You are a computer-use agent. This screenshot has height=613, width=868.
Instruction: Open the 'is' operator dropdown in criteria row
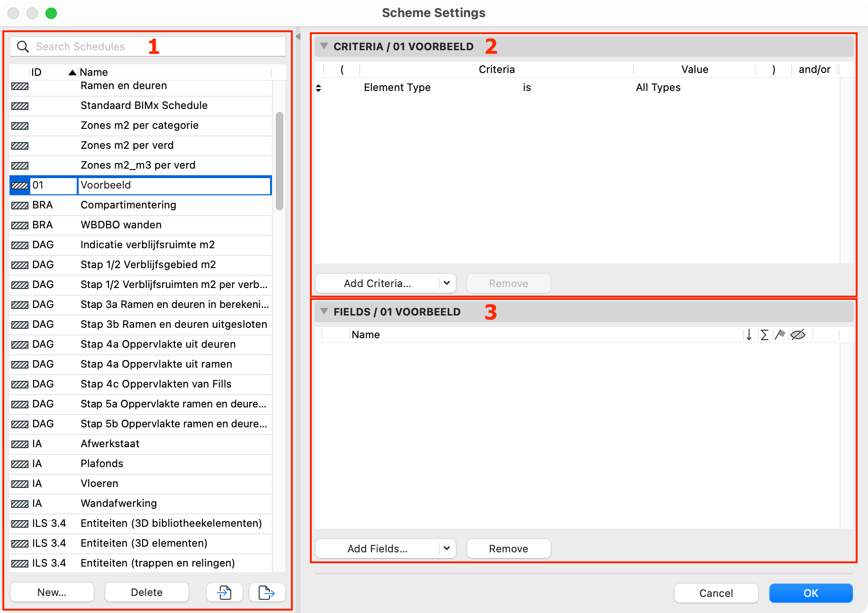click(x=527, y=87)
